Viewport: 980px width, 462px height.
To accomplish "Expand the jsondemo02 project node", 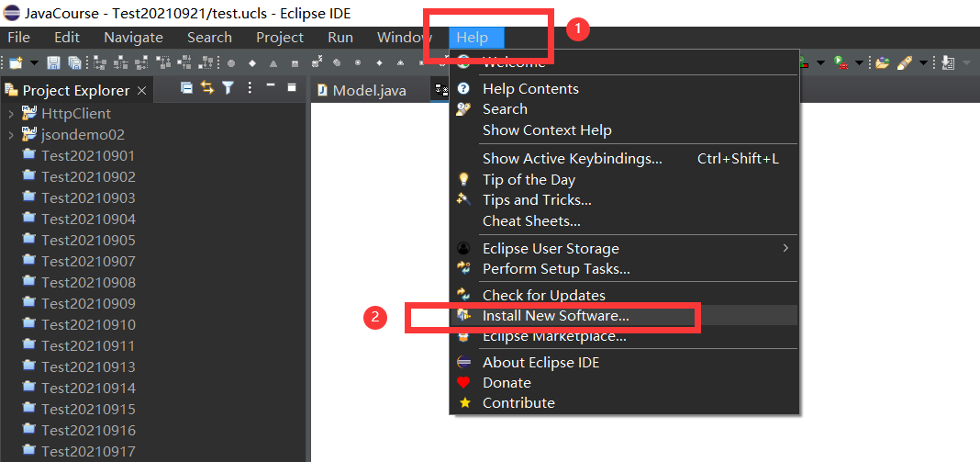I will coord(11,135).
